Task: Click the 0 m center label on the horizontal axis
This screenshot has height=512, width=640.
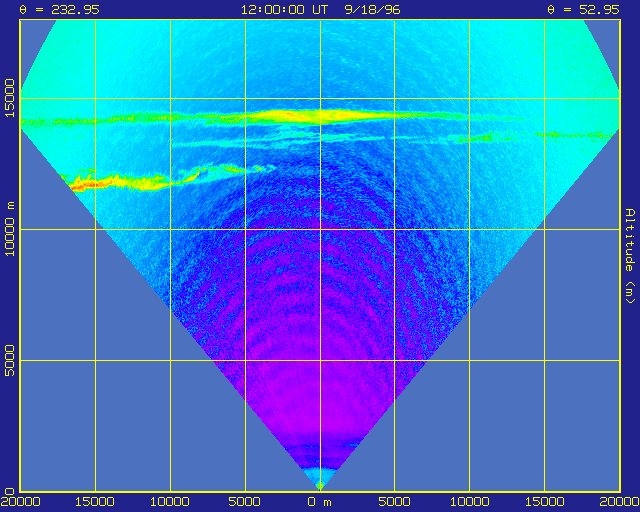Action: [320, 502]
